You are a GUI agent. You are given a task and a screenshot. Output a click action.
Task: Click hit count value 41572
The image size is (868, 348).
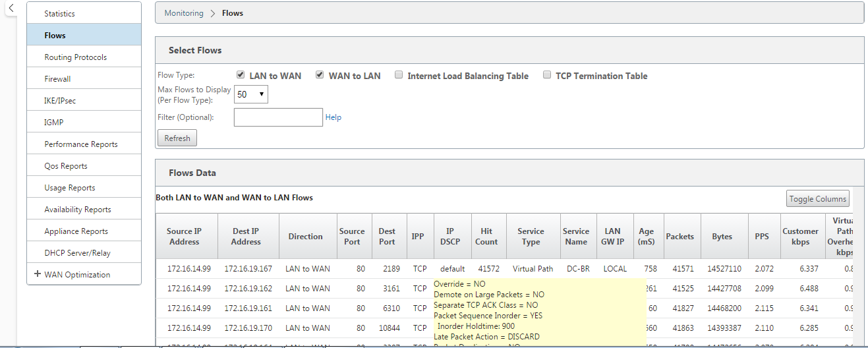point(488,268)
